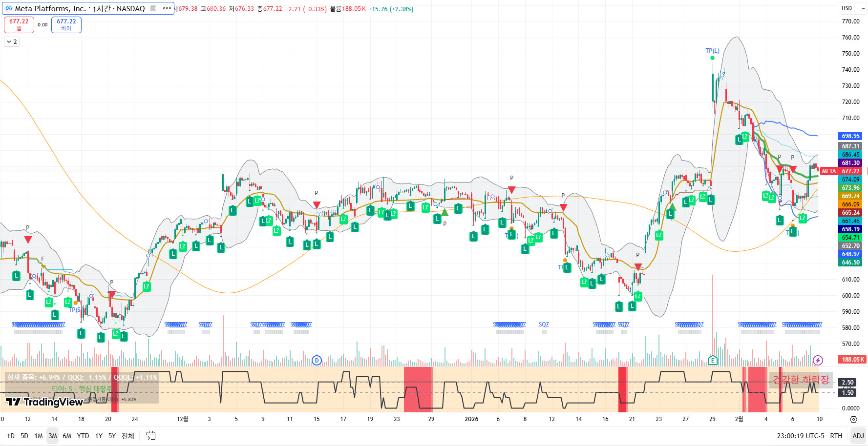868x446 pixels.
Task: Select the 1M time range
Action: 39,436
